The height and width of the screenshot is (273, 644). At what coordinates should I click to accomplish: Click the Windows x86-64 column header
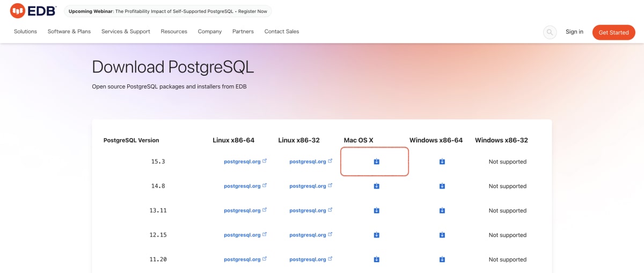point(436,140)
